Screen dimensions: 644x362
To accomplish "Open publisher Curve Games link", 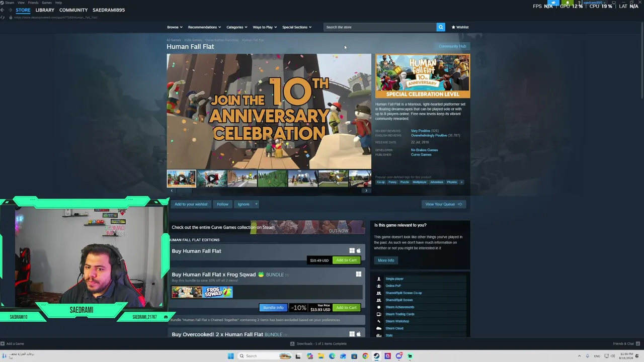I will click(421, 154).
